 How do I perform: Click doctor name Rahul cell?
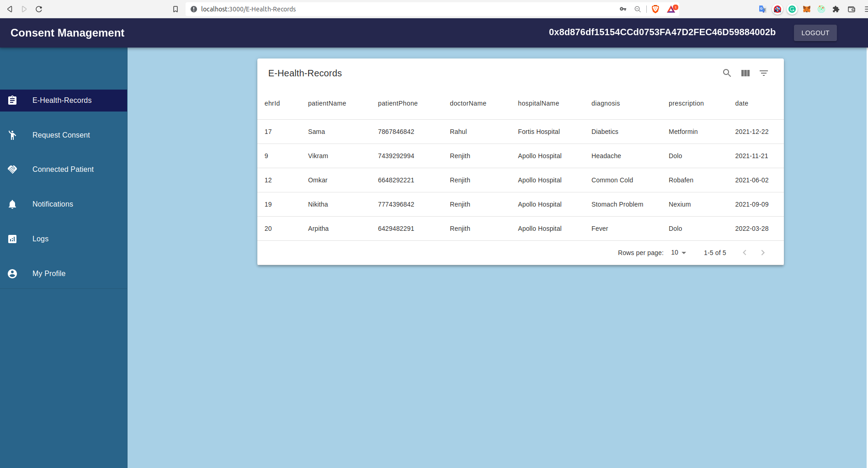click(x=458, y=132)
